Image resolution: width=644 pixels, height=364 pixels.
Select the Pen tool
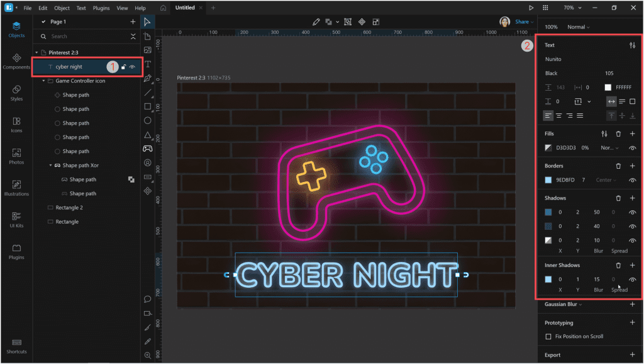pyautogui.click(x=147, y=78)
